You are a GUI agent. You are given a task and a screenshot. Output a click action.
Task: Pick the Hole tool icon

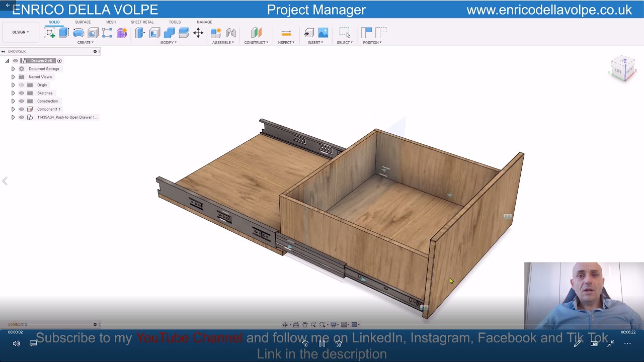coord(93,33)
